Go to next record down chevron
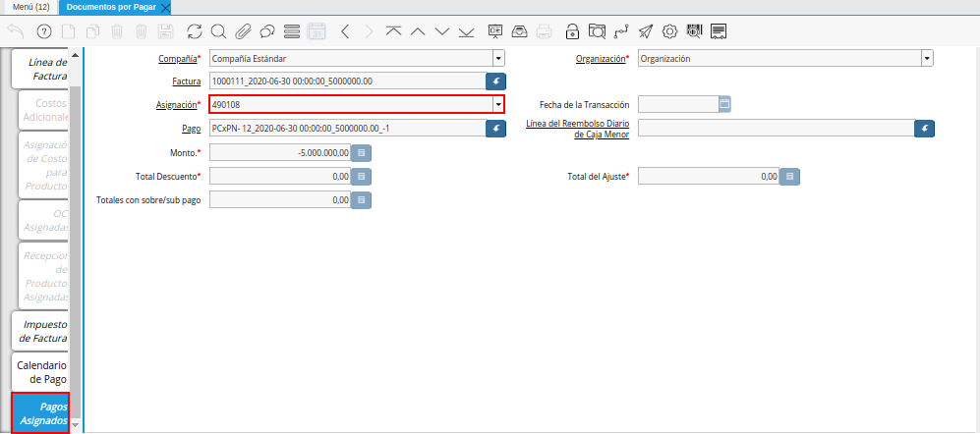The height and width of the screenshot is (434, 980). pos(442,31)
